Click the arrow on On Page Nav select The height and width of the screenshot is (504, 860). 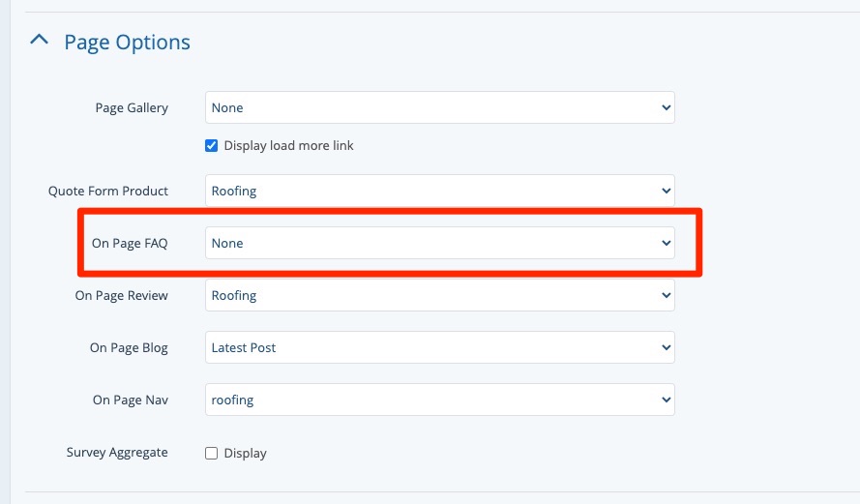[x=666, y=400]
